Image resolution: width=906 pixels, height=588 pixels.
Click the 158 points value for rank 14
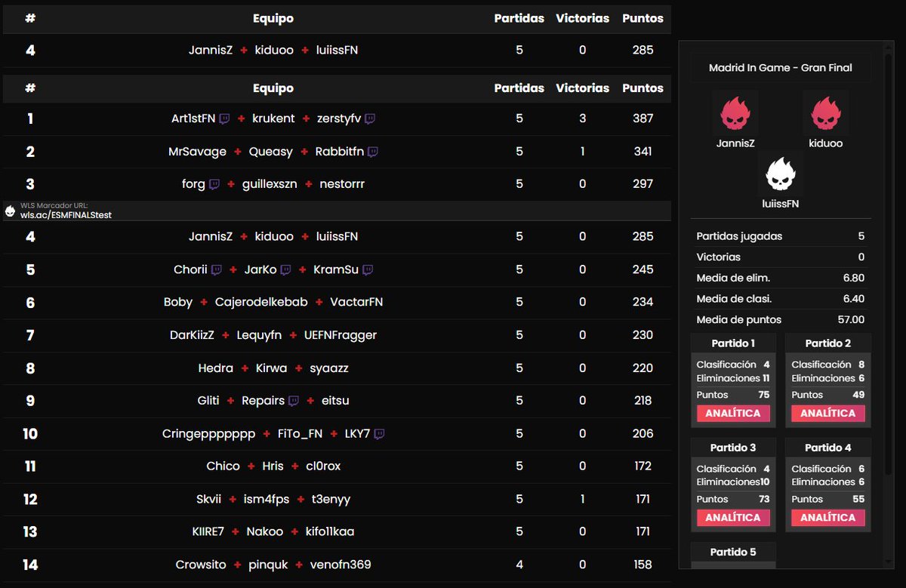click(x=643, y=565)
